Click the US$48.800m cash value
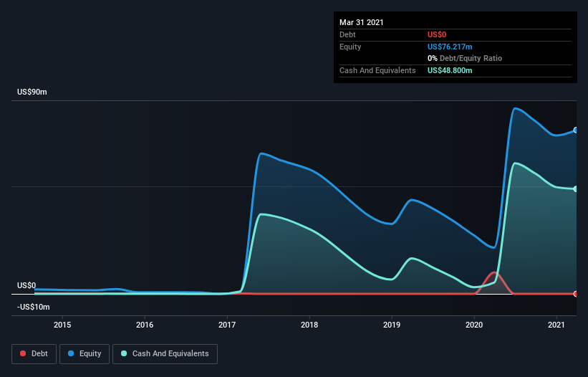The width and height of the screenshot is (588, 377). [450, 70]
